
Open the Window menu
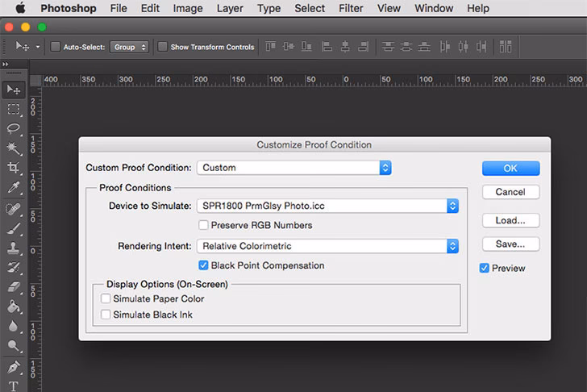point(434,8)
